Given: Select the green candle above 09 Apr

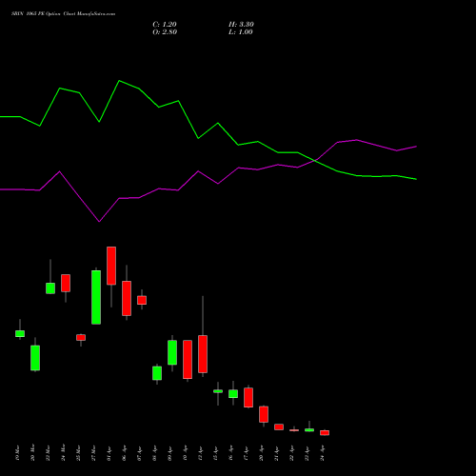Looking at the screenshot, I should (x=172, y=352).
